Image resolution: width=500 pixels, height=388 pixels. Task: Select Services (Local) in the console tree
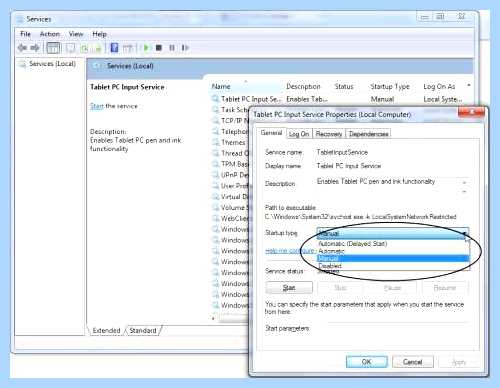tap(52, 64)
